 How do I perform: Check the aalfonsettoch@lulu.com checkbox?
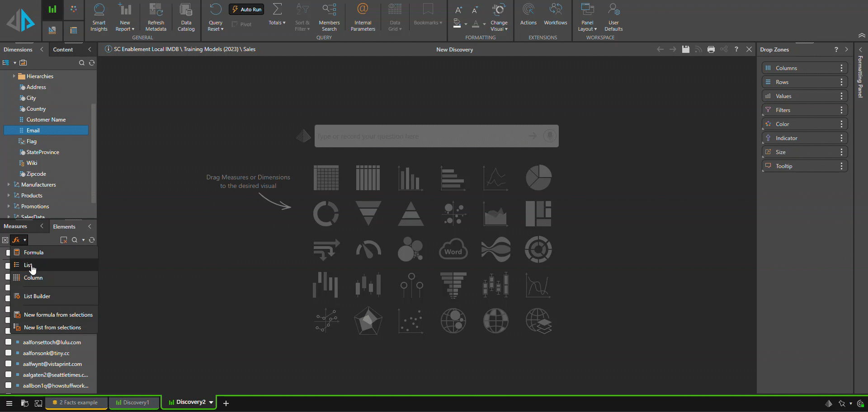click(8, 342)
